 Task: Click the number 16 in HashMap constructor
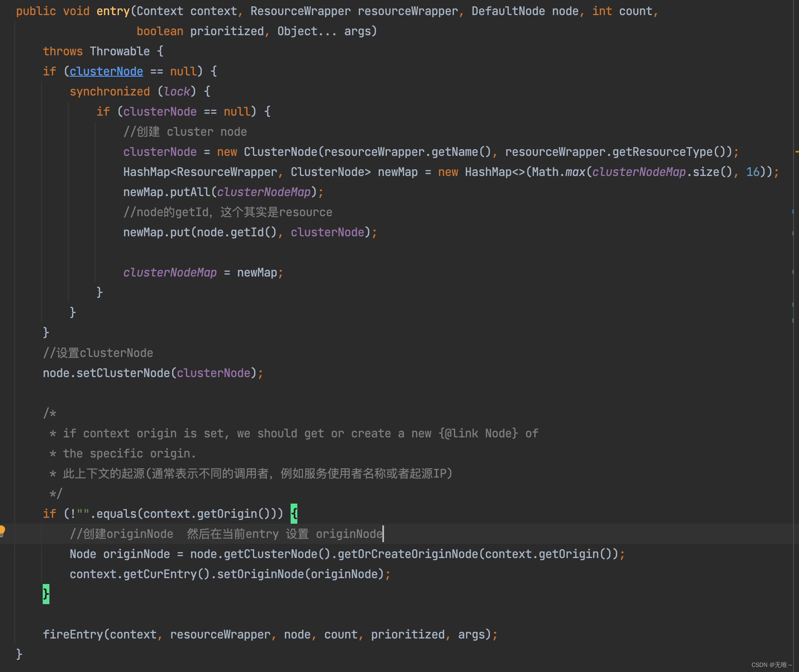click(x=753, y=172)
